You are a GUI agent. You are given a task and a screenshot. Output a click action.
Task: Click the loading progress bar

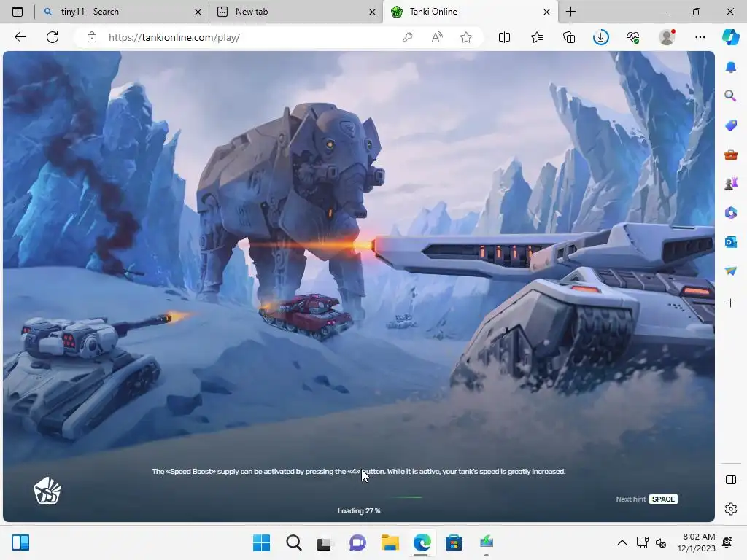pyautogui.click(x=358, y=497)
